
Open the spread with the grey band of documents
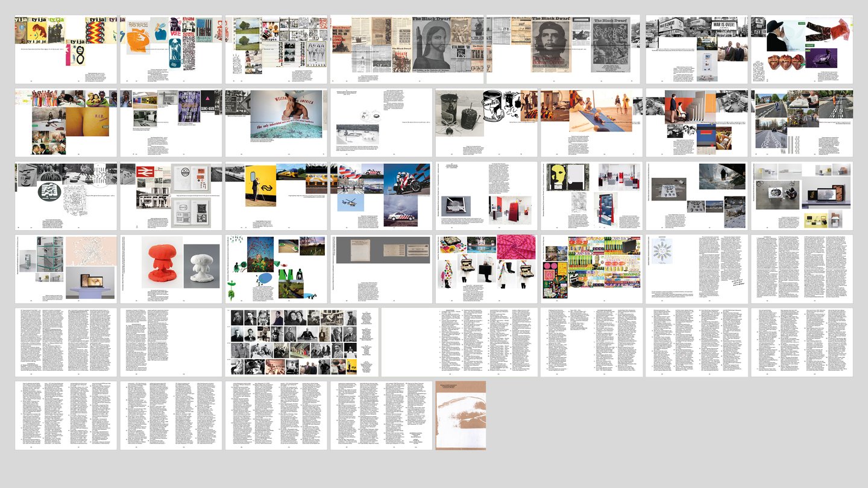pyautogui.click(x=382, y=269)
